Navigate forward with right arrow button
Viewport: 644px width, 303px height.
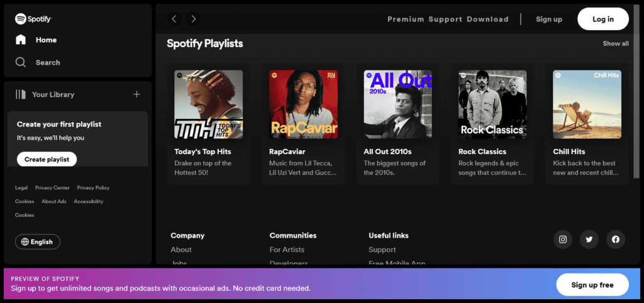coord(194,19)
